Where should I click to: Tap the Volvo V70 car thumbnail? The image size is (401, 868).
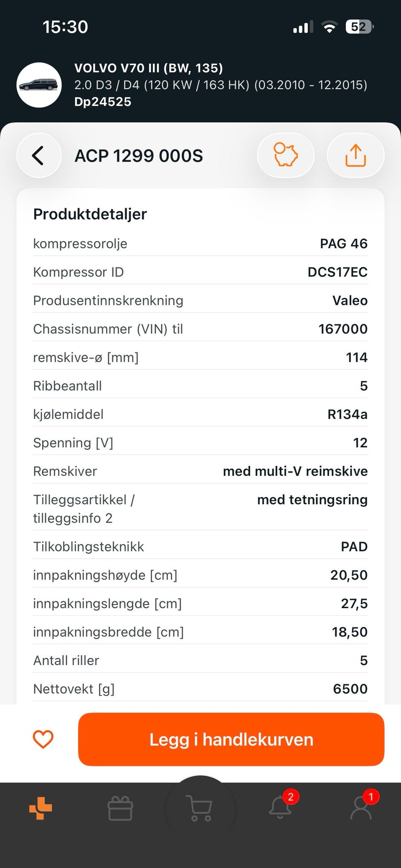[x=39, y=85]
